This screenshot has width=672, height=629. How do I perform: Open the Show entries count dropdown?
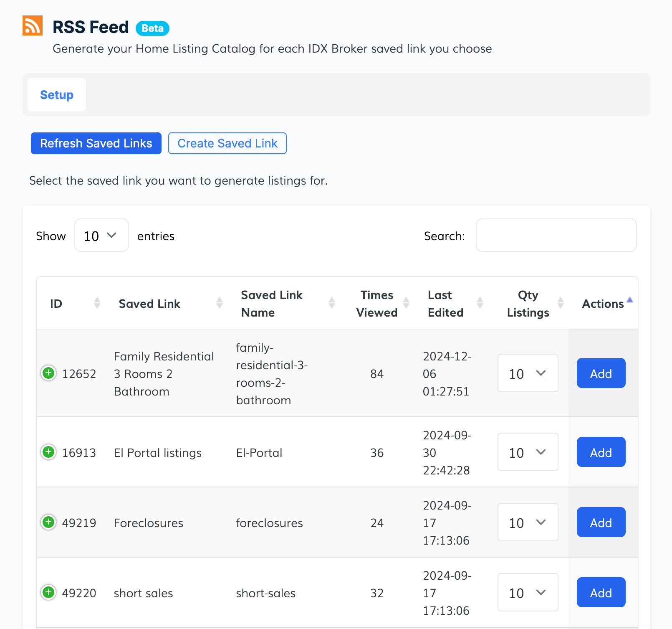coord(101,236)
